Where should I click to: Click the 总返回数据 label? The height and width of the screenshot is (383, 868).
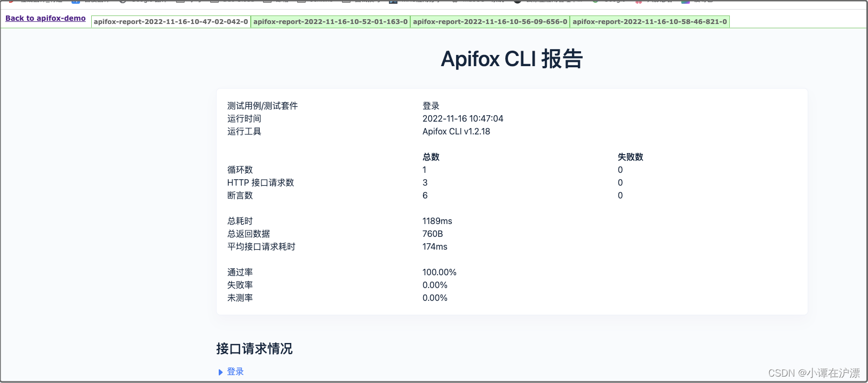249,234
